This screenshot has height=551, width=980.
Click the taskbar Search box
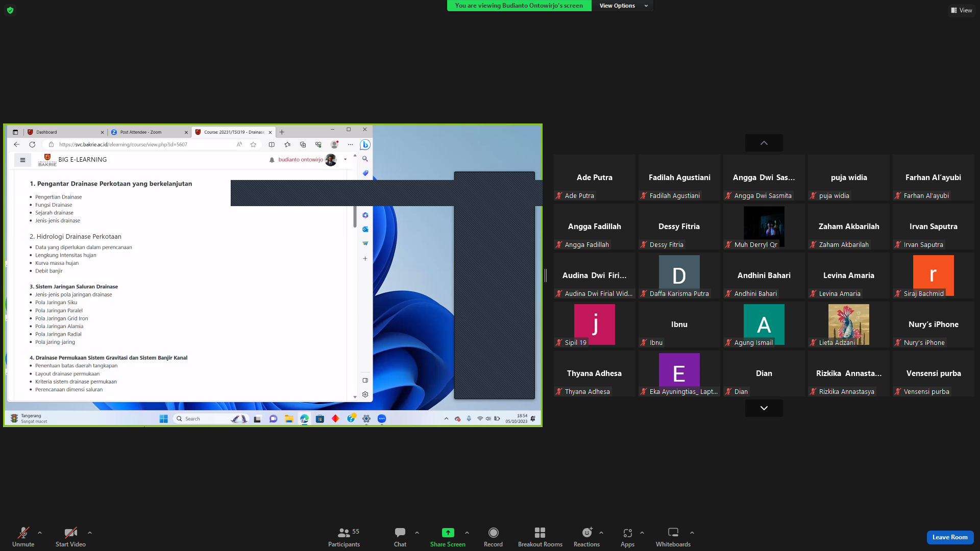click(211, 419)
